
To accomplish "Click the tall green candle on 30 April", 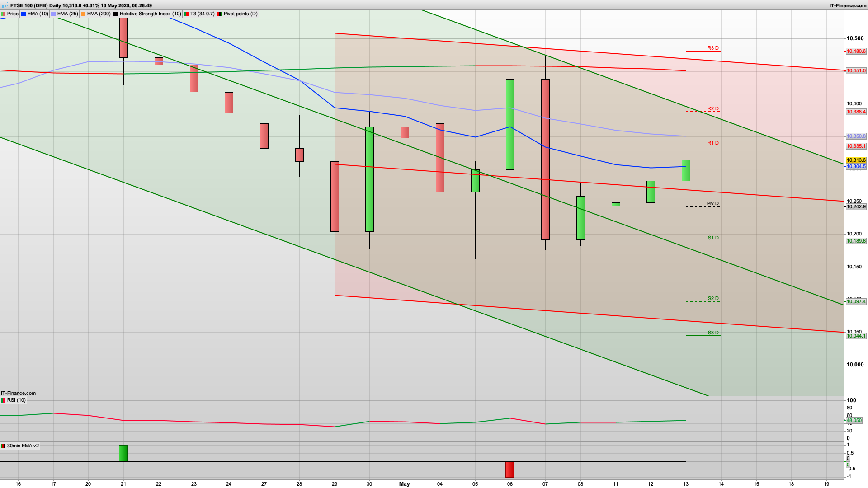I will (369, 179).
